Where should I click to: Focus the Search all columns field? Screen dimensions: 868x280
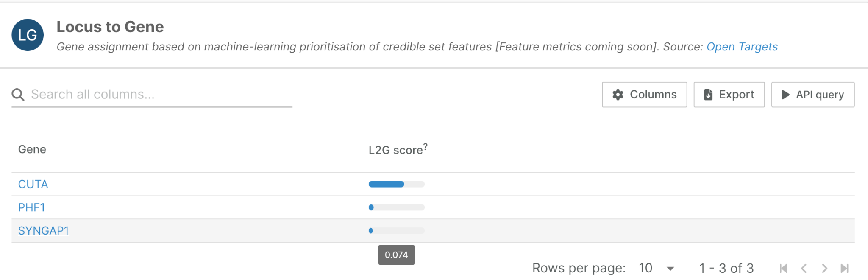(161, 95)
